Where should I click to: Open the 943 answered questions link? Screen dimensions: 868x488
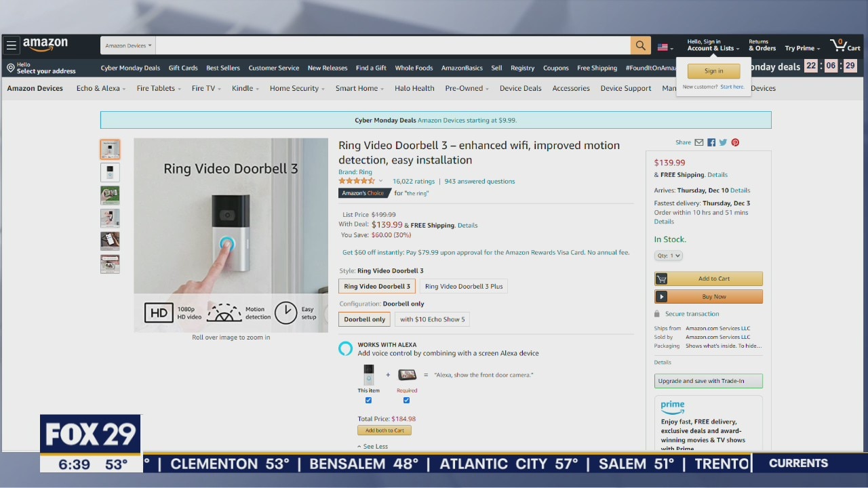[x=479, y=182]
